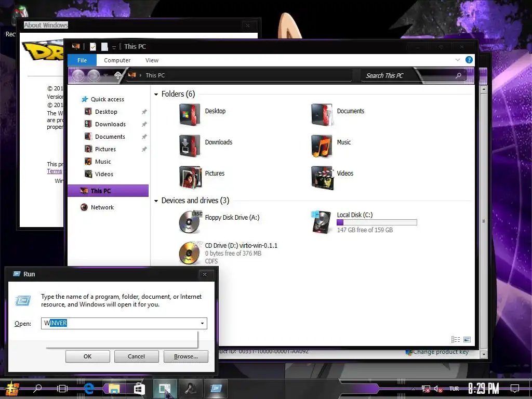Click the Forward navigation button in This PC
This screenshot has height=399, width=532.
94,75
